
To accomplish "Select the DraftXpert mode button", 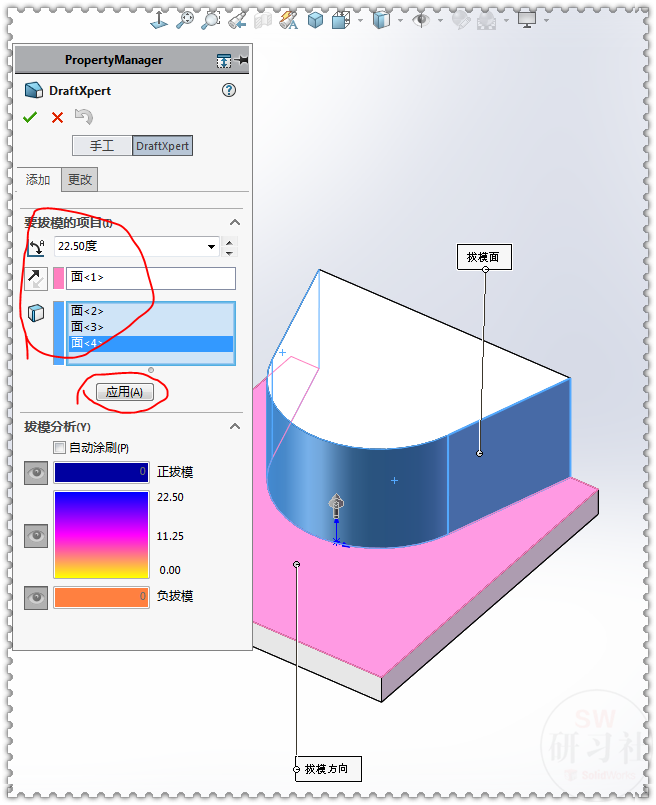I will click(x=162, y=146).
